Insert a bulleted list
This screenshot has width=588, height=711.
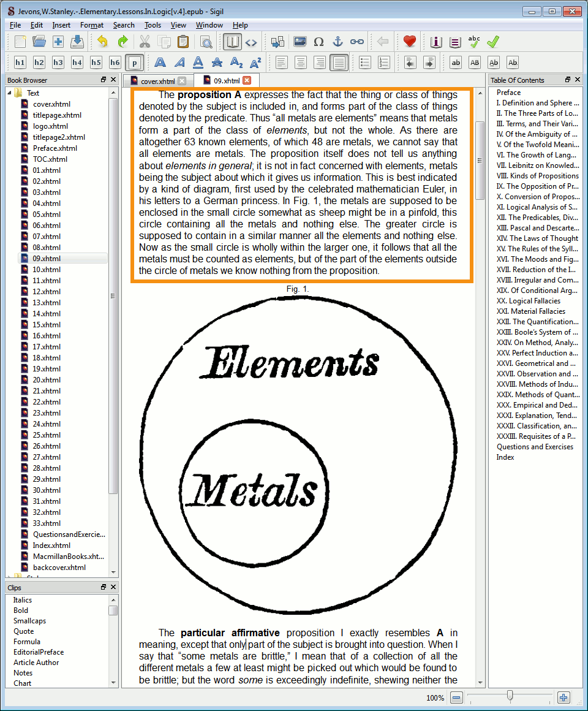point(364,63)
